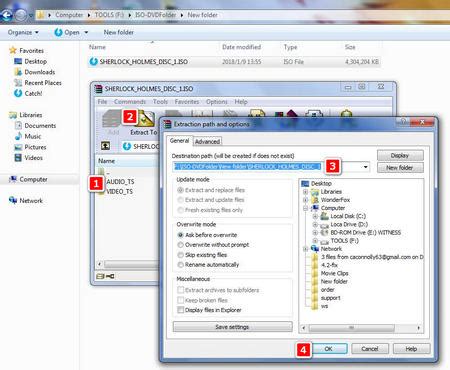Select 4.2-fix folder in extraction tree
Image resolution: width=450 pixels, height=370 pixels.
tap(325, 265)
